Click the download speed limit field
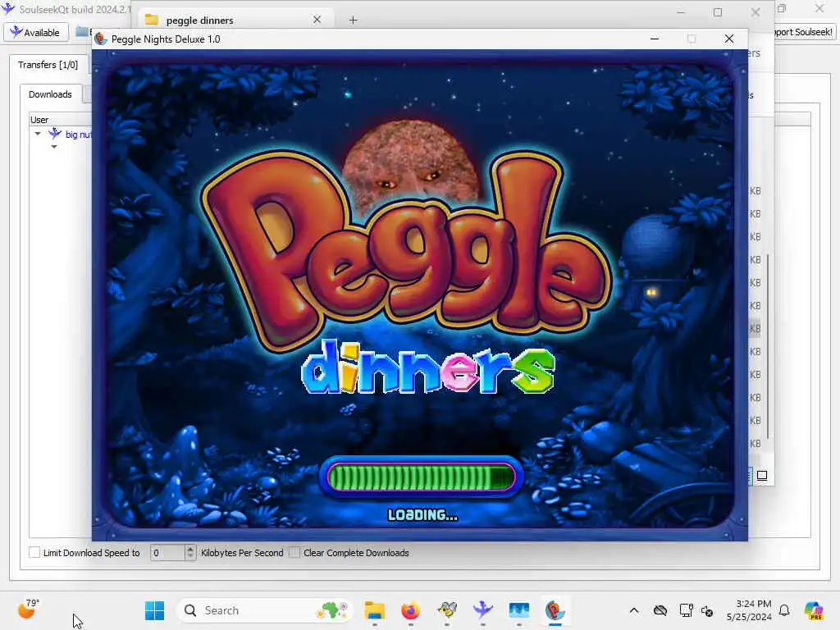840x630 pixels. 167,552
